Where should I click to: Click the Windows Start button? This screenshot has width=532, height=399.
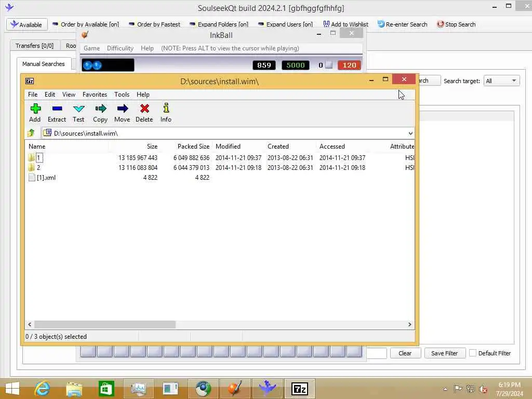tap(12, 389)
